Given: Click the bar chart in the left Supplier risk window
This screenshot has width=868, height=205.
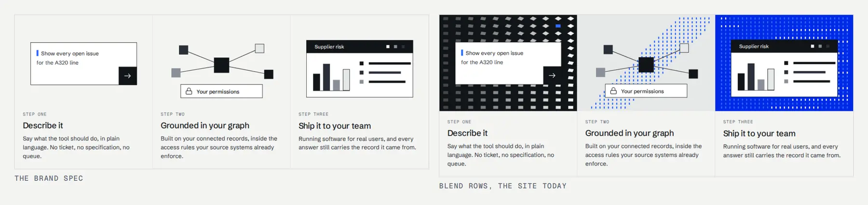Looking at the screenshot, I should [331, 77].
